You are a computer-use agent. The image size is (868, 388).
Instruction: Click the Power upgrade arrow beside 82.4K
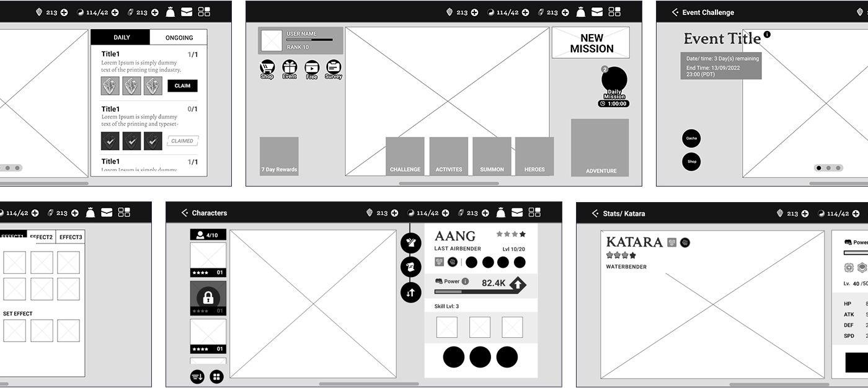[x=517, y=284]
